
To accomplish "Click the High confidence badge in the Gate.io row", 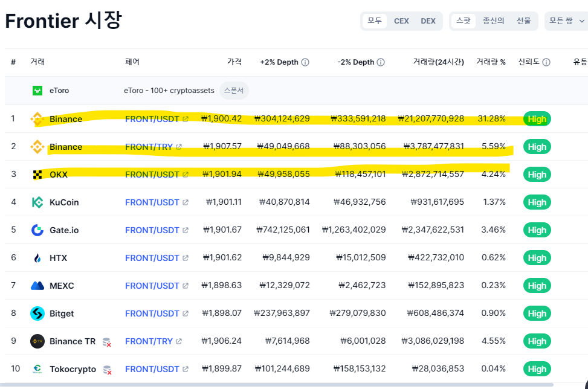I will (x=537, y=230).
